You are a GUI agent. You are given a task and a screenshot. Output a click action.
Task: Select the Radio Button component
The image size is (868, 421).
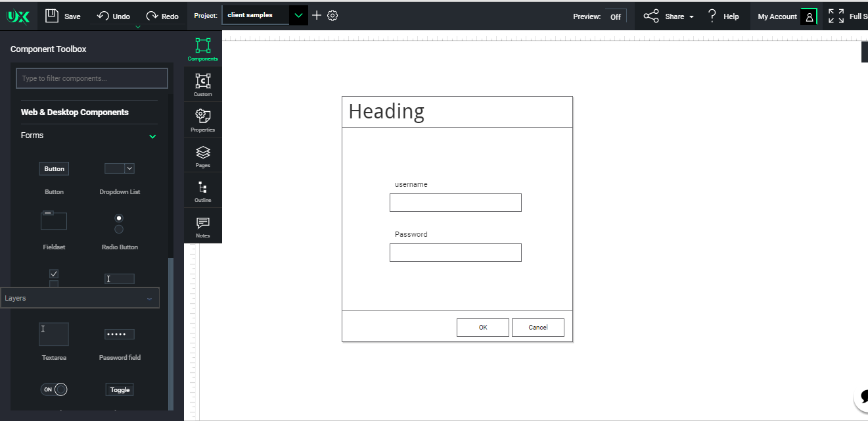point(119,224)
